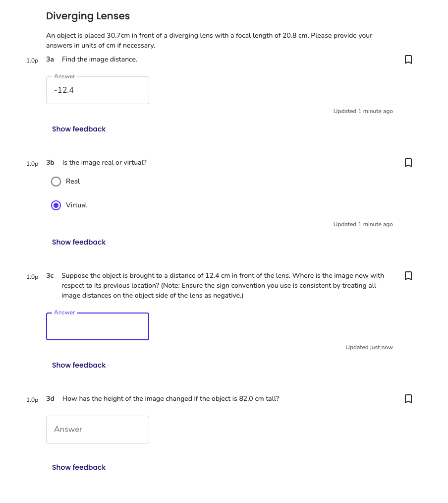Select the question 3a label
This screenshot has width=448, height=503.
(50, 59)
